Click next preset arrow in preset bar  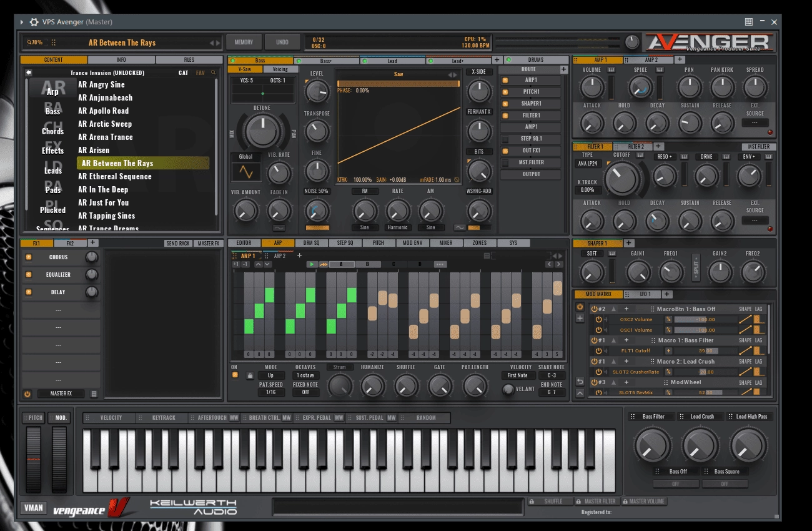pos(218,43)
